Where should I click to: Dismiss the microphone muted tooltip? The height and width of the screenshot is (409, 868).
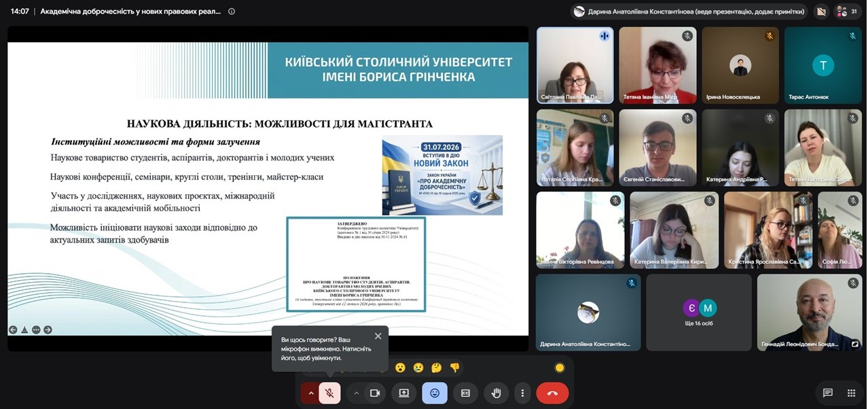[x=378, y=336]
